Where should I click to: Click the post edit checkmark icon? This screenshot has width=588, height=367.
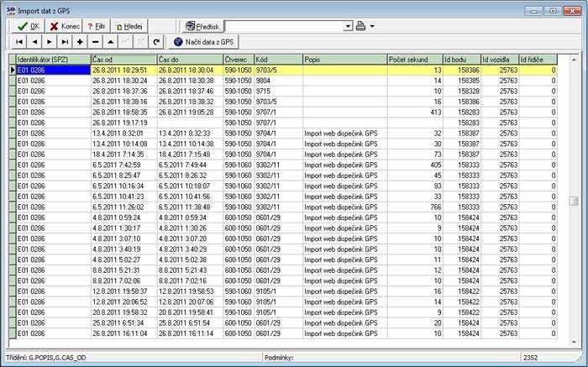pos(126,42)
